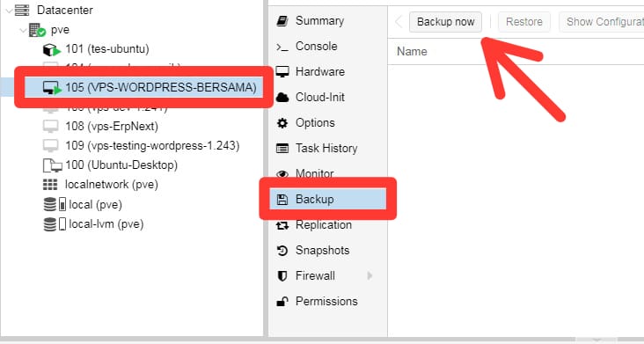Collapse the pve node chevron
Screen dimensions: 644x344
[24, 31]
